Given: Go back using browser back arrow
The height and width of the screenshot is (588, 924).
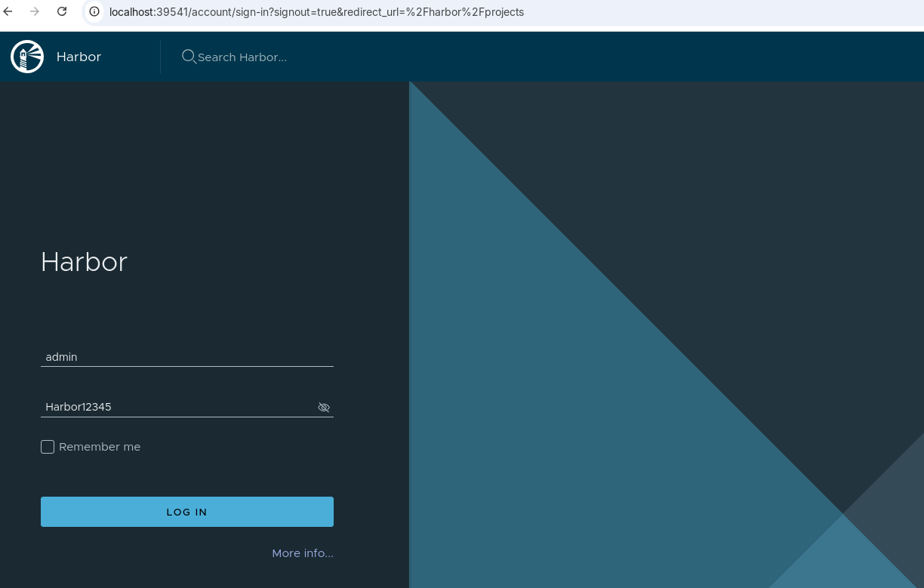Looking at the screenshot, I should click(8, 12).
